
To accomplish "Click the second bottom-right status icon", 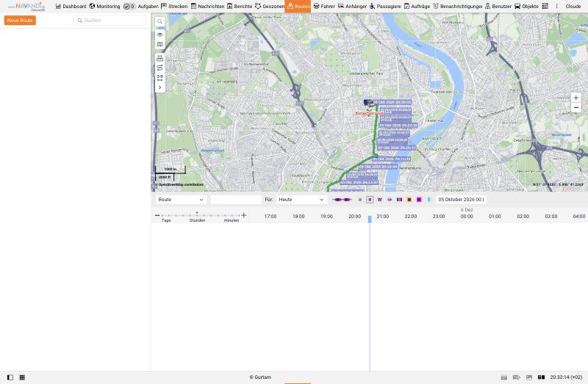I will [x=517, y=377].
